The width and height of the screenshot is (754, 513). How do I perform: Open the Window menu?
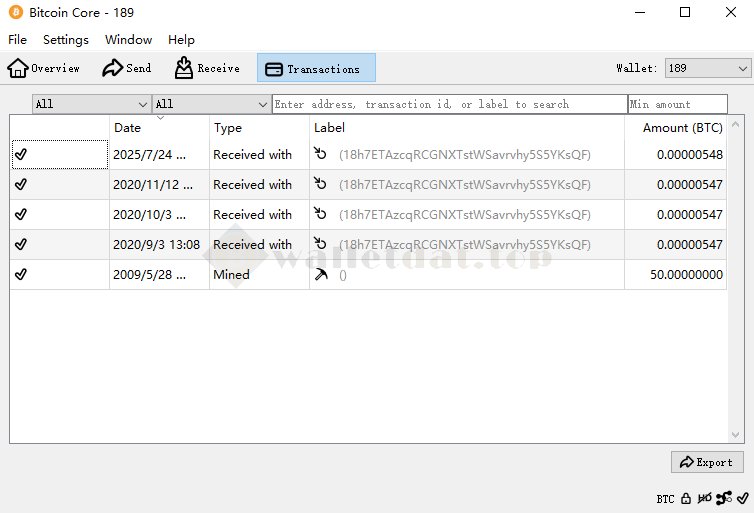point(128,40)
